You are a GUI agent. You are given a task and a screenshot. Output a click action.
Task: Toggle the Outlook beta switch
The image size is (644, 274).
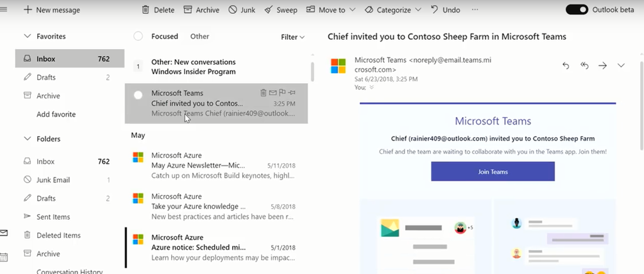(x=577, y=9)
